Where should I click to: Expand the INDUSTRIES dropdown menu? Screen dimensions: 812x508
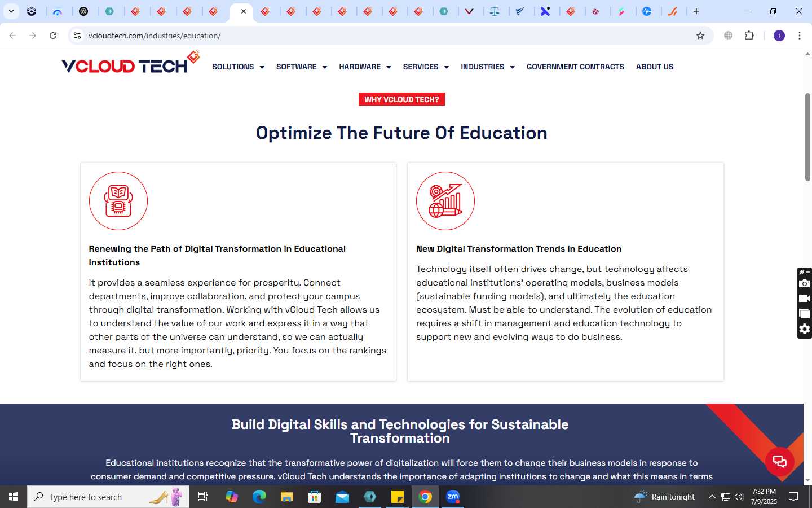[x=488, y=67]
